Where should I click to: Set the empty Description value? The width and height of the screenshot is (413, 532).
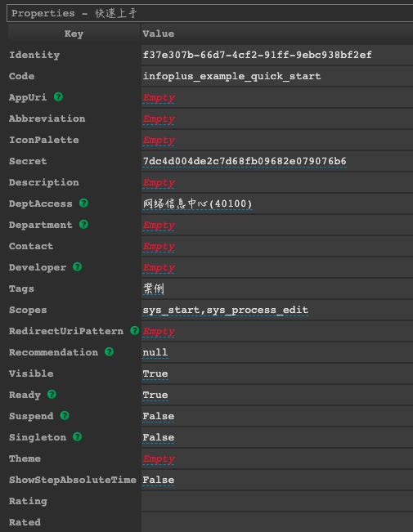(159, 183)
